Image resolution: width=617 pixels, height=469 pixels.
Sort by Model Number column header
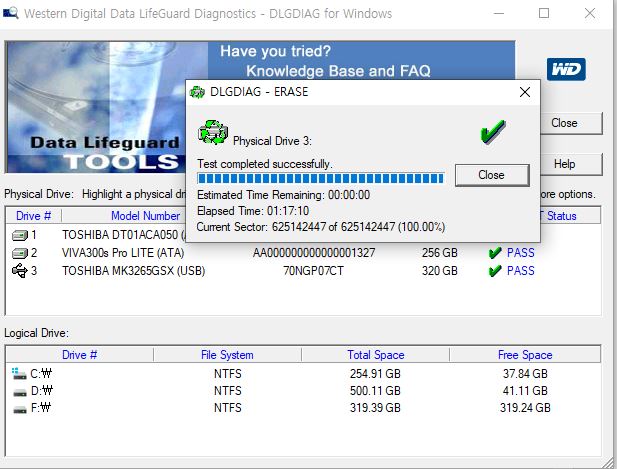[x=145, y=216]
